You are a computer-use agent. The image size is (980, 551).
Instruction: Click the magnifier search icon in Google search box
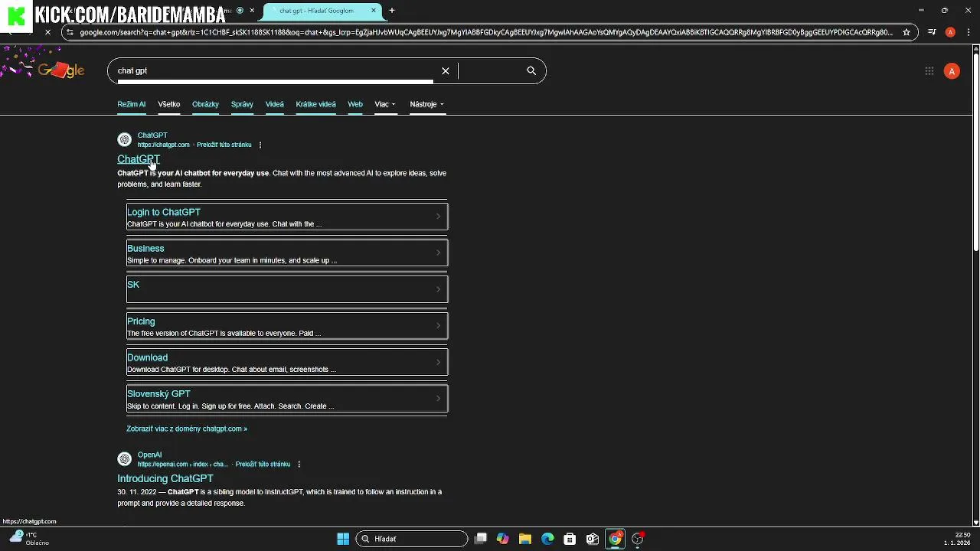click(x=531, y=70)
